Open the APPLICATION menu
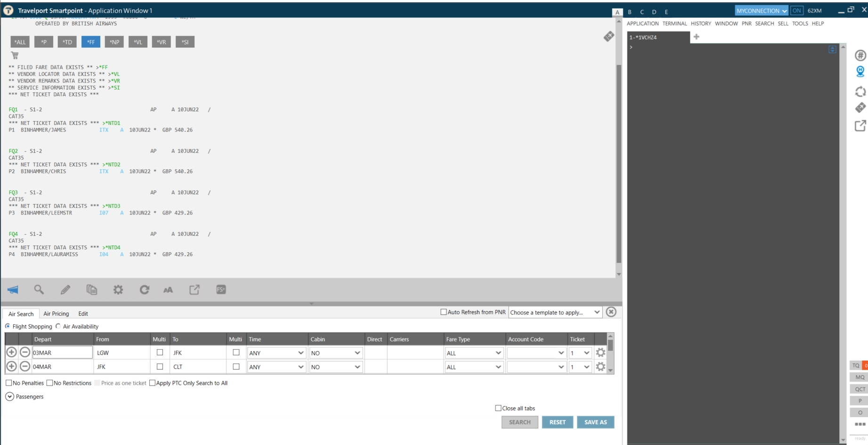 tap(642, 24)
